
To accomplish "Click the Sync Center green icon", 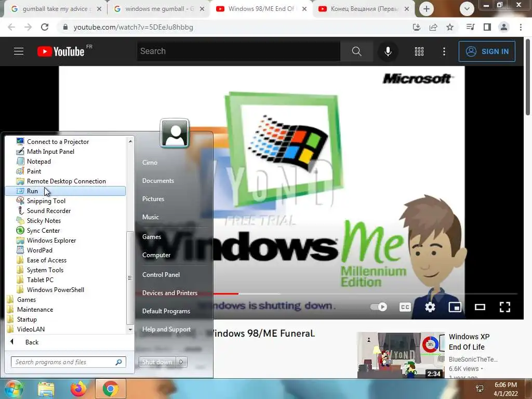I will 20,230.
